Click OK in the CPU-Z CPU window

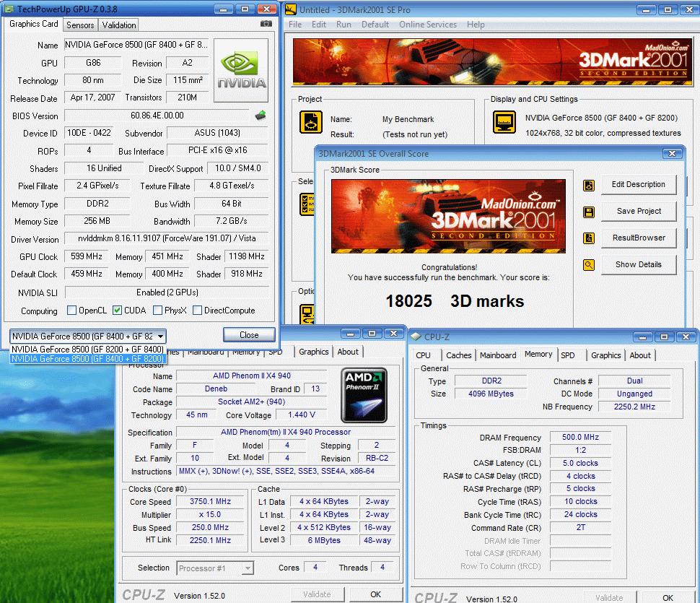point(375,594)
